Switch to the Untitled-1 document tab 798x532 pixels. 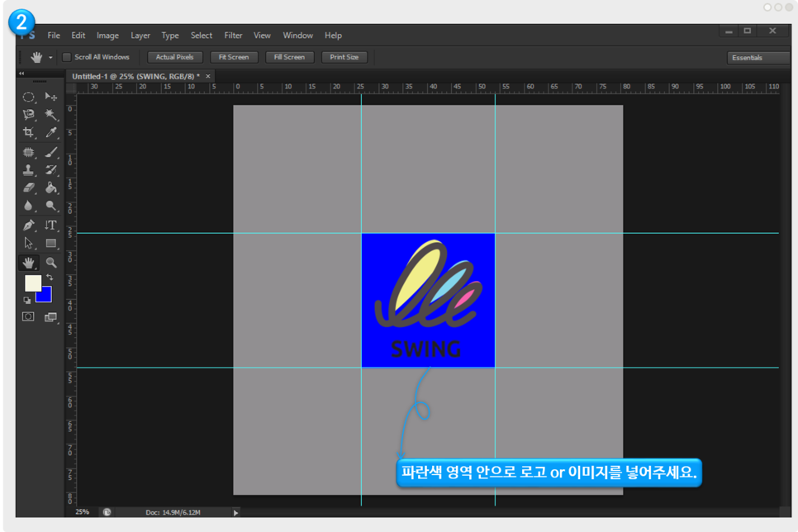coord(135,76)
